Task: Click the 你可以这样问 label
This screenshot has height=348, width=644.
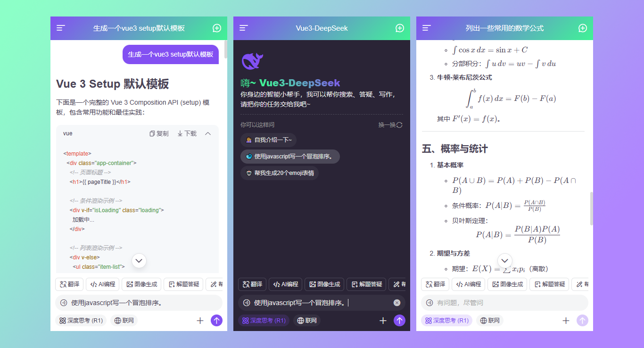Action: tap(257, 125)
